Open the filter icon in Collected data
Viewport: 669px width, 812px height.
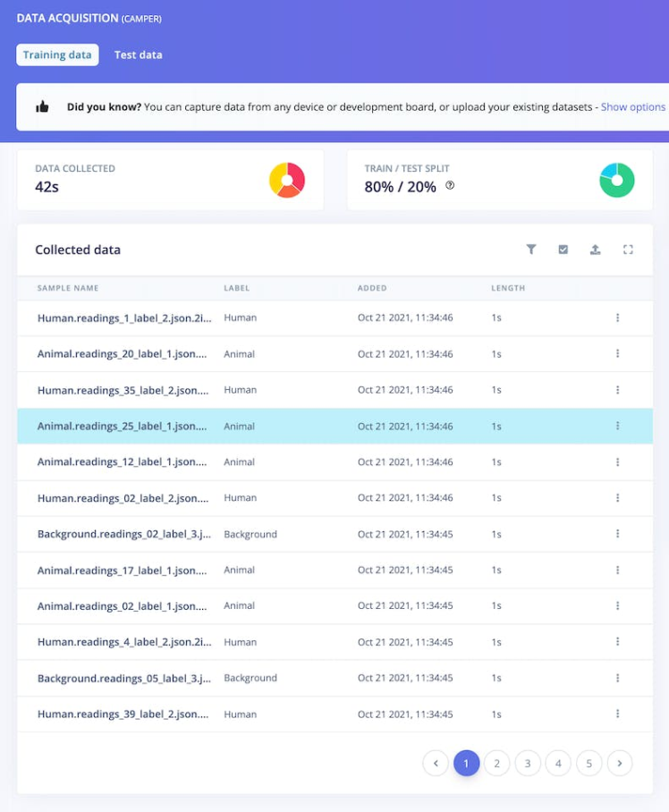tap(531, 250)
